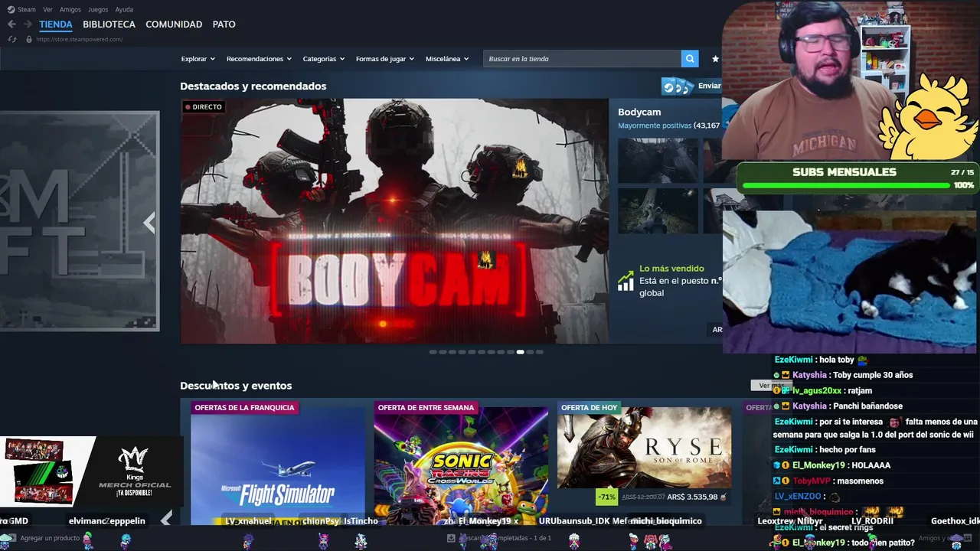
Task: Expand the Miscelánea dropdown
Action: tap(447, 59)
